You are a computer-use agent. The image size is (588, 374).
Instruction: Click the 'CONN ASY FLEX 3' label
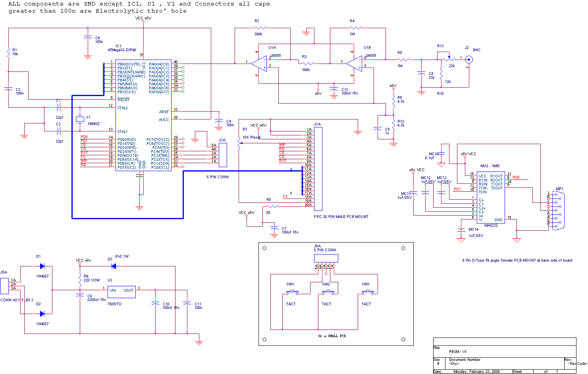[x=17, y=300]
